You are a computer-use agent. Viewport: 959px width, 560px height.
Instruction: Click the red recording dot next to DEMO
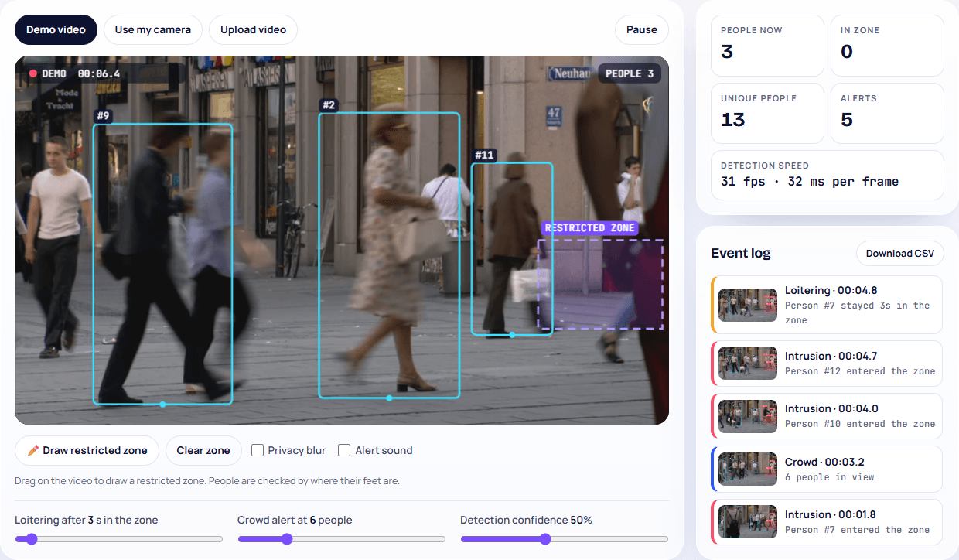(x=33, y=73)
